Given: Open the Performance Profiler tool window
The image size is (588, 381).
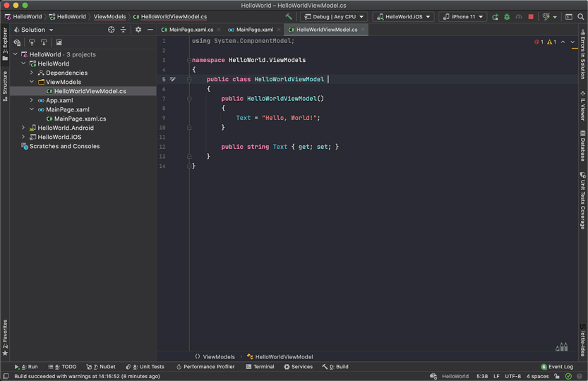Looking at the screenshot, I should click(x=205, y=367).
